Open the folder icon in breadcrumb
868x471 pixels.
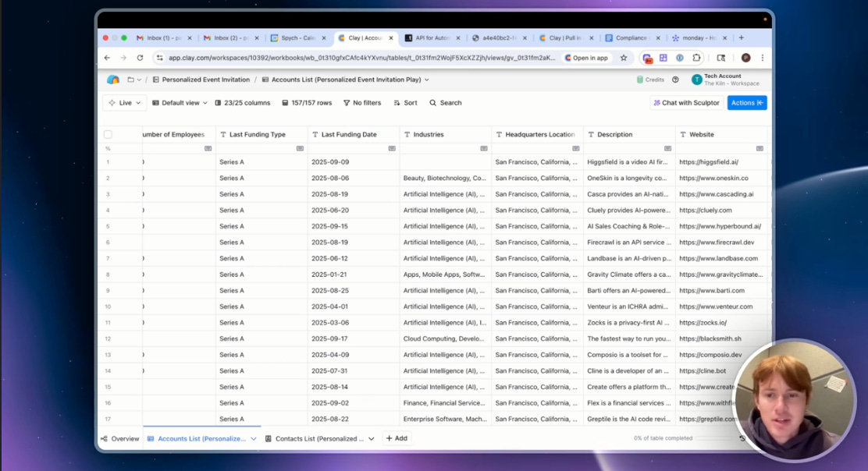[x=130, y=80]
